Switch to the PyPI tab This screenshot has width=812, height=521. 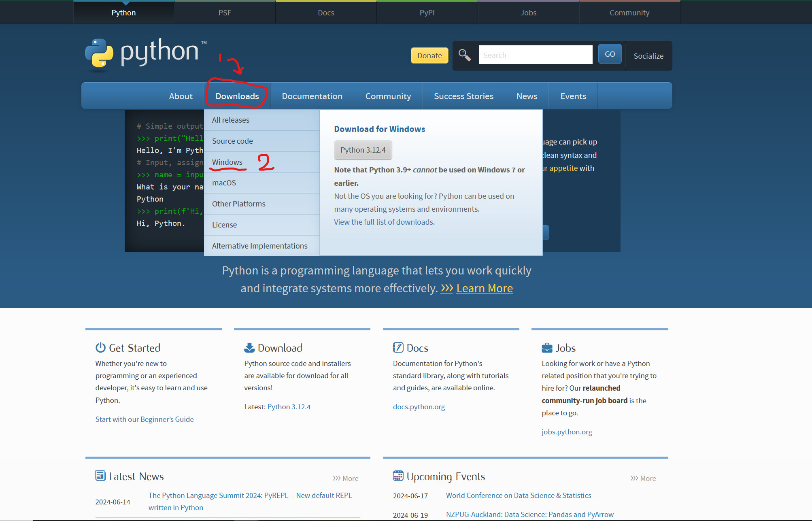click(x=427, y=12)
